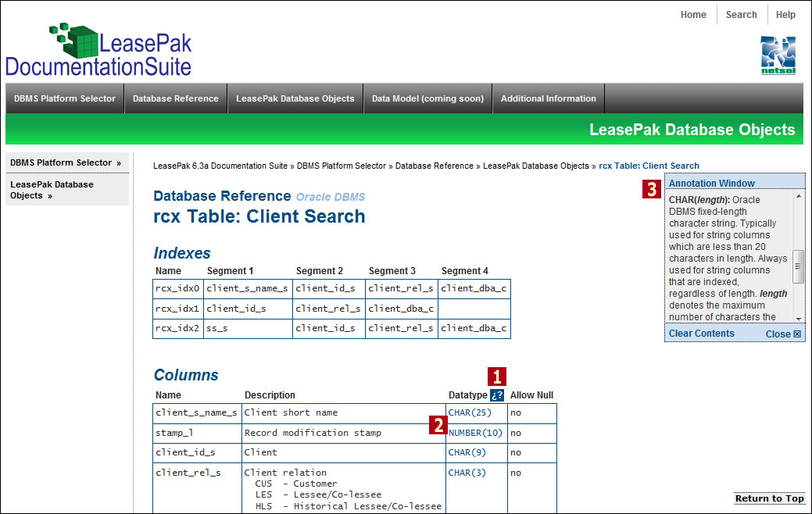Image resolution: width=812 pixels, height=514 pixels.
Task: Open the Additional Information nav tab
Action: pyautogui.click(x=549, y=98)
